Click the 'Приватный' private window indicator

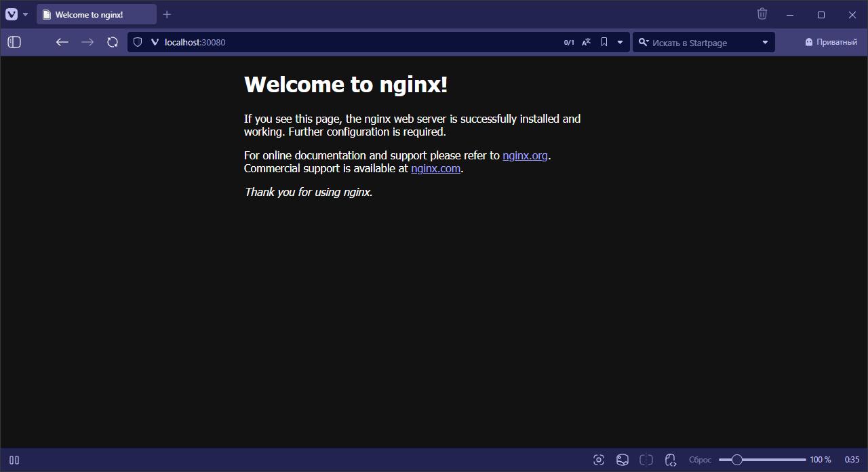coord(831,42)
